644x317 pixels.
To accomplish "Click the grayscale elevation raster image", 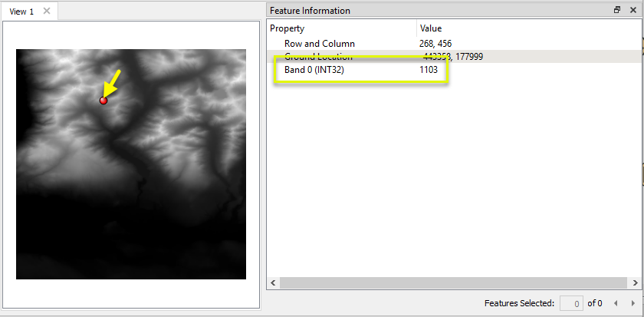I will [x=131, y=164].
